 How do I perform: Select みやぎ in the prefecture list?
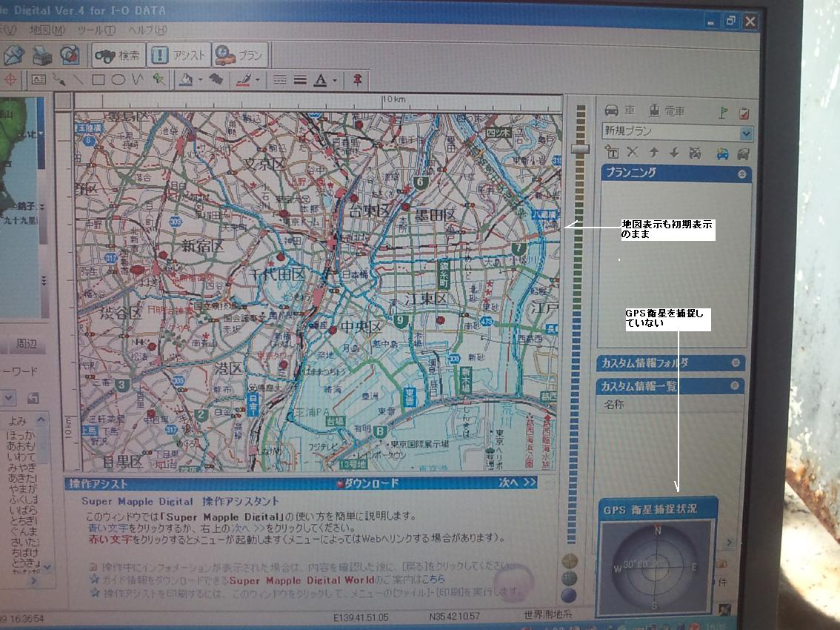coord(21,468)
